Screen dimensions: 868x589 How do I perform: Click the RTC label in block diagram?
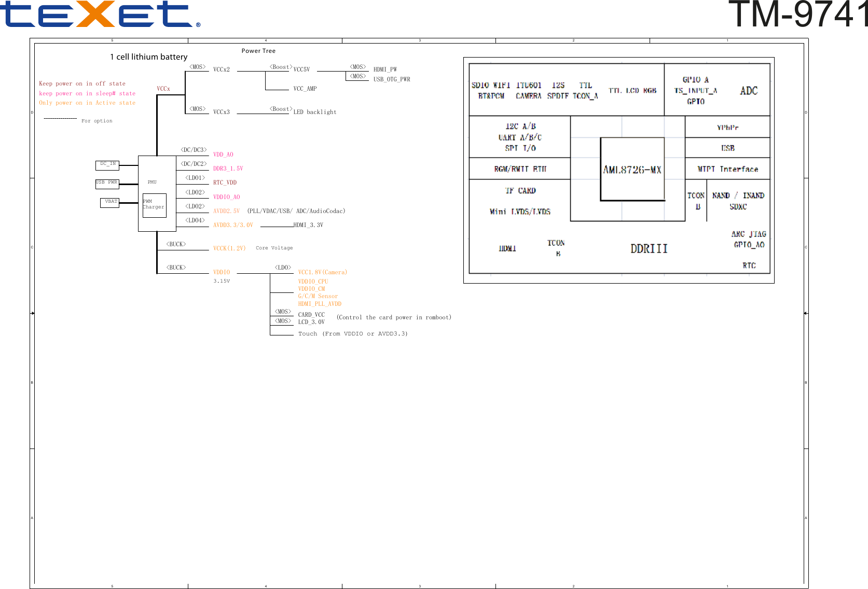click(x=749, y=265)
